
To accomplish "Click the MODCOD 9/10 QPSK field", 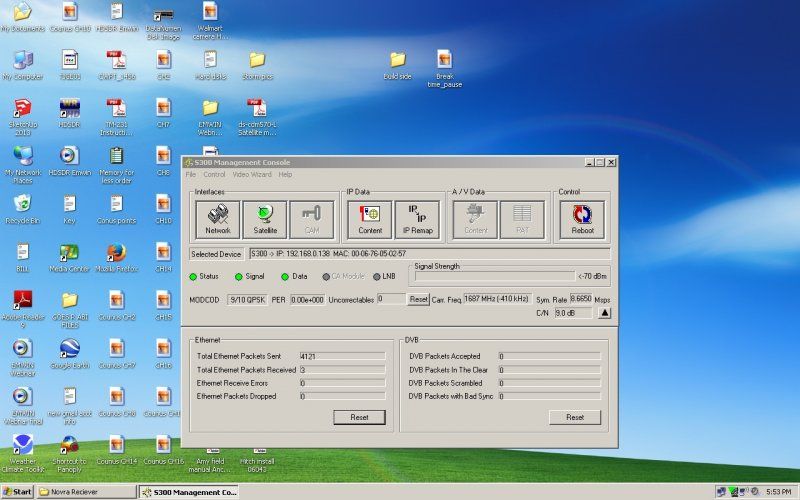I will pyautogui.click(x=247, y=299).
